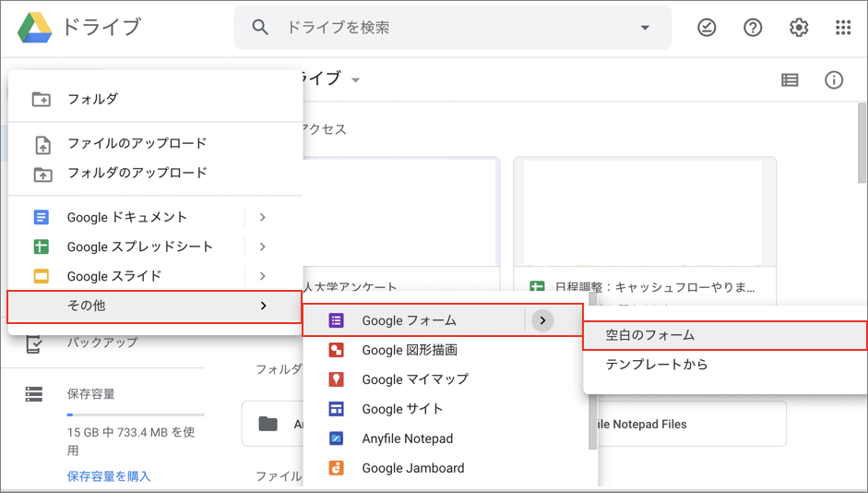Open search options dropdown arrow

click(645, 28)
